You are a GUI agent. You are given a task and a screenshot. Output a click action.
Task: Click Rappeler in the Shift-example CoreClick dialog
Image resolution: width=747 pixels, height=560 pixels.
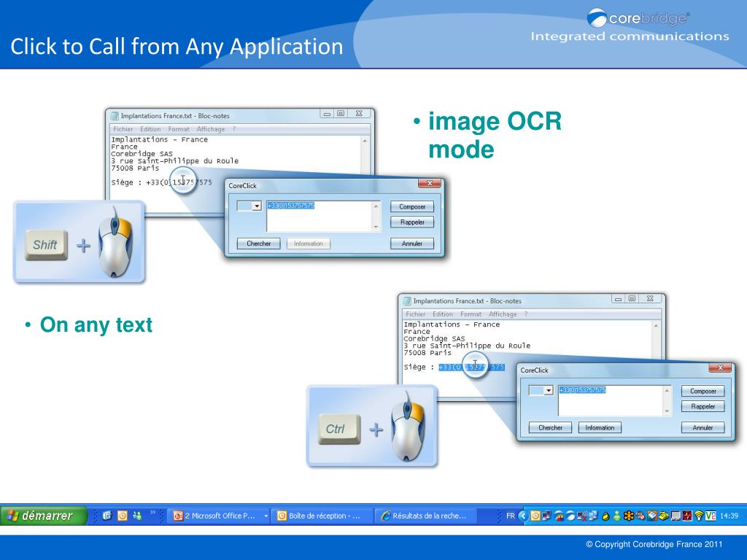(x=412, y=222)
